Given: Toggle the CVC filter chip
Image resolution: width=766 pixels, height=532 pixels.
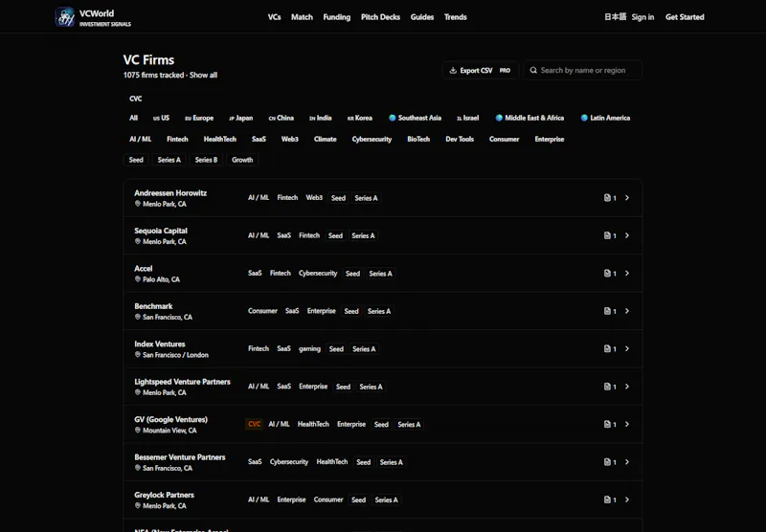Looking at the screenshot, I should [136, 99].
